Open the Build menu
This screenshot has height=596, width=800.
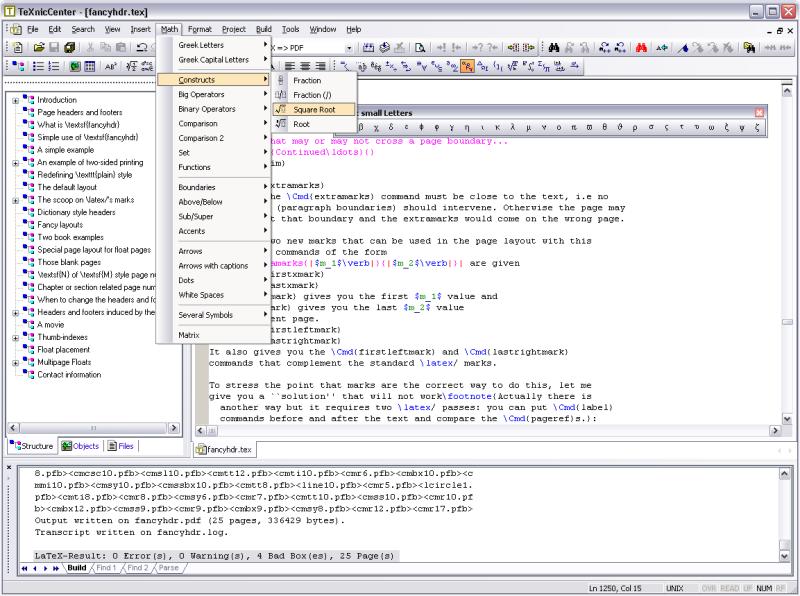pyautogui.click(x=264, y=29)
